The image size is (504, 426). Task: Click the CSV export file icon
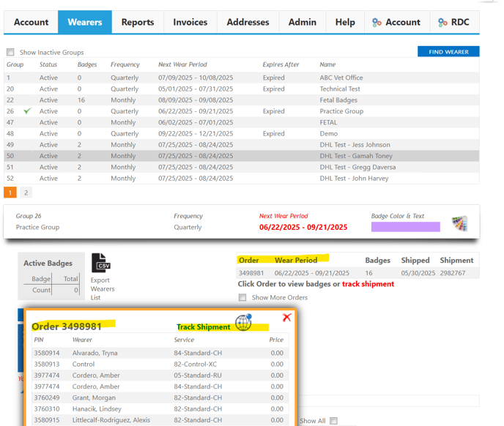pos(101,263)
